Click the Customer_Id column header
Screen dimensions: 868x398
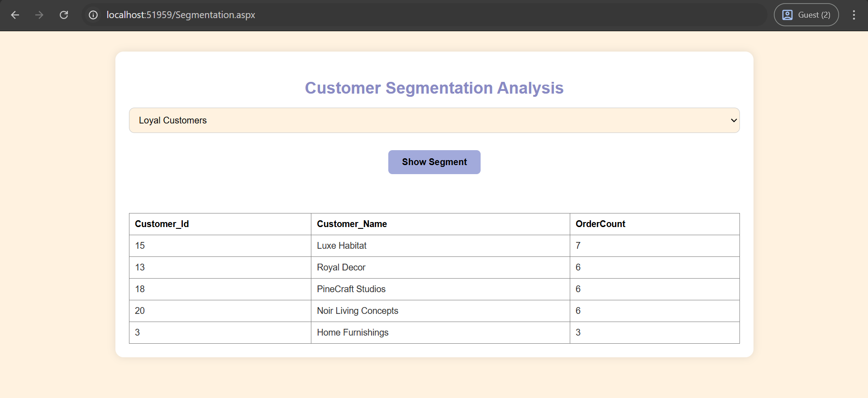(220, 224)
